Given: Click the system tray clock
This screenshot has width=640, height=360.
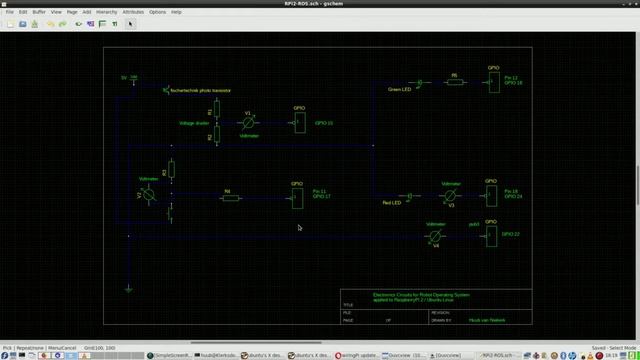Looking at the screenshot, I should pos(611,356).
